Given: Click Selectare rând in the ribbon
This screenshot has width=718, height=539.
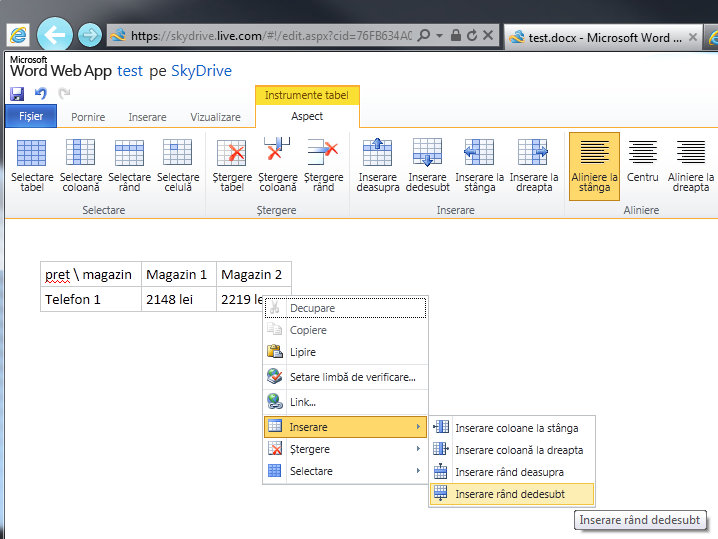Looking at the screenshot, I should (129, 166).
